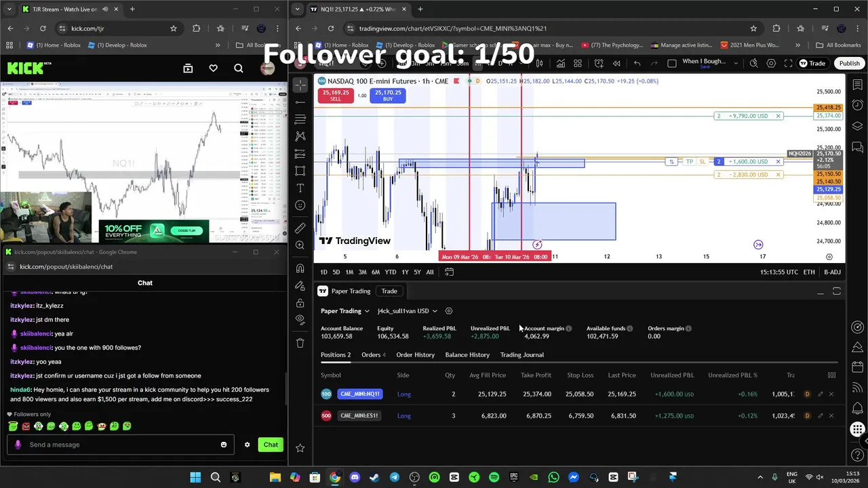
Task: Switch to the Orders tab
Action: (374, 354)
